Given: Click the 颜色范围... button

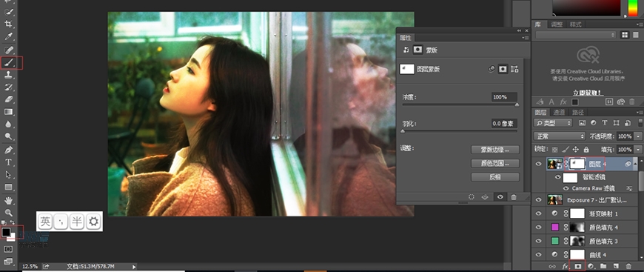Looking at the screenshot, I should point(495,163).
